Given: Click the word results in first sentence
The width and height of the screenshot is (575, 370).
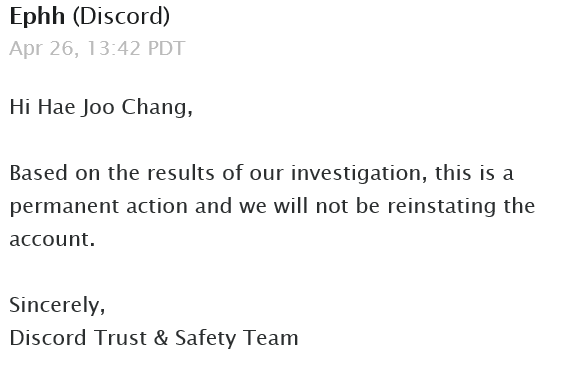Looking at the screenshot, I should point(181,173).
